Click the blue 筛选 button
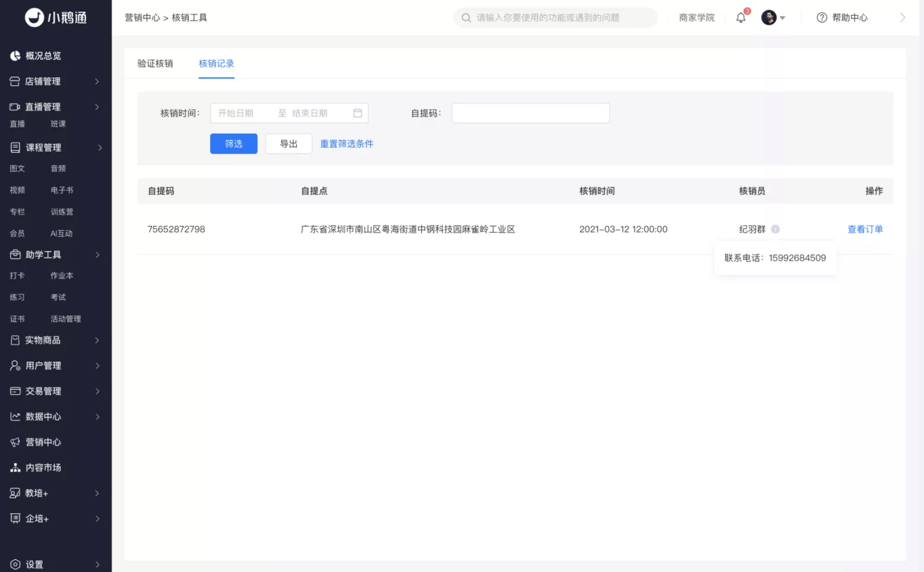The height and width of the screenshot is (572, 924). pyautogui.click(x=234, y=144)
